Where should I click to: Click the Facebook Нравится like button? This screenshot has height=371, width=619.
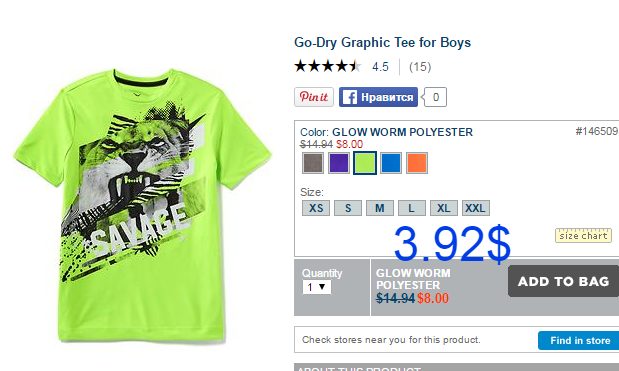click(x=378, y=97)
